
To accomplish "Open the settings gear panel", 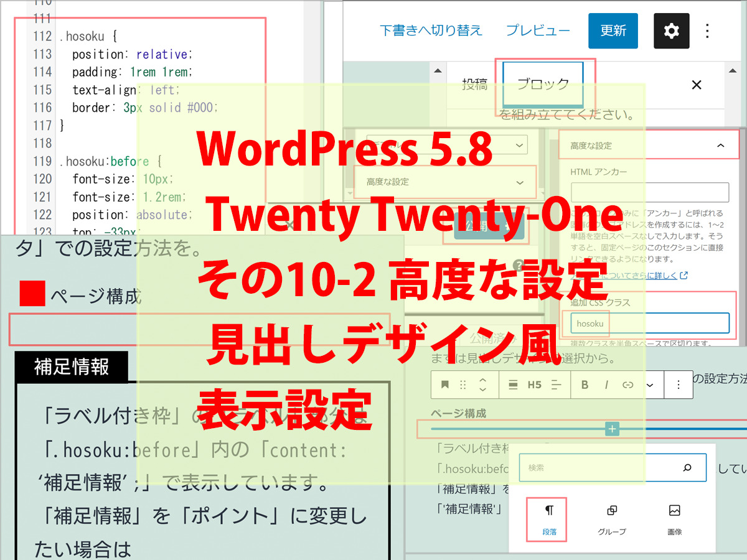I will point(671,30).
